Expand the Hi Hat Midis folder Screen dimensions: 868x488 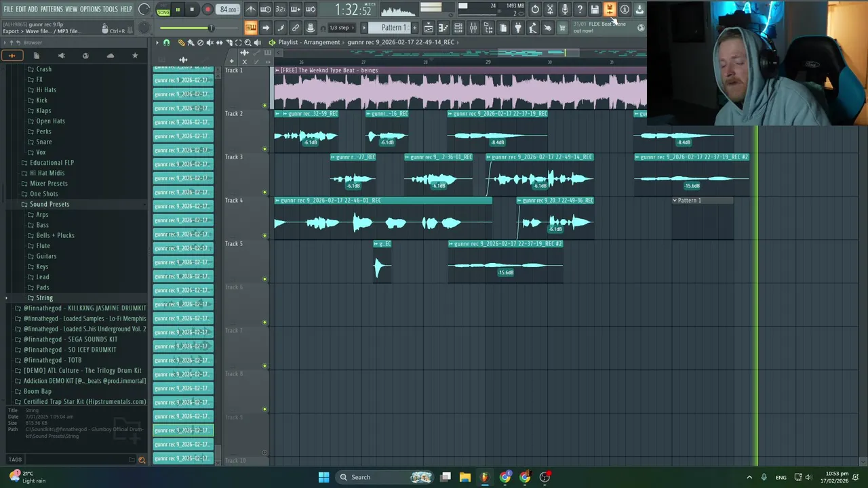click(47, 173)
